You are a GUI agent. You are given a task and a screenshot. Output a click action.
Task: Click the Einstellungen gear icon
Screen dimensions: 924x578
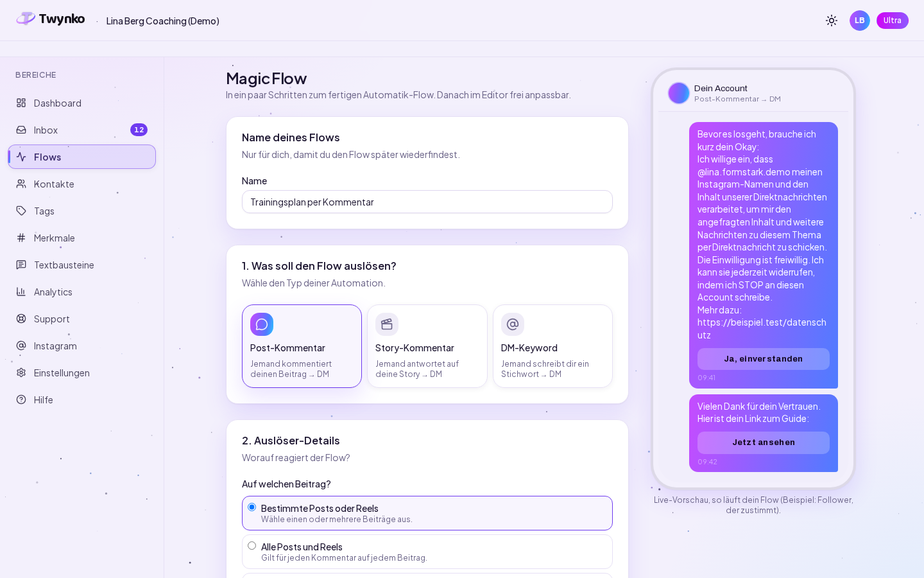pyautogui.click(x=21, y=372)
